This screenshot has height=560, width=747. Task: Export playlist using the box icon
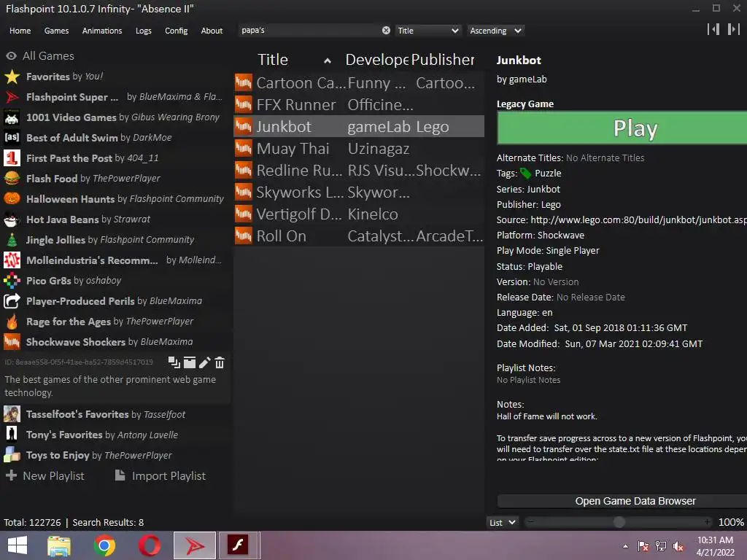tap(190, 363)
